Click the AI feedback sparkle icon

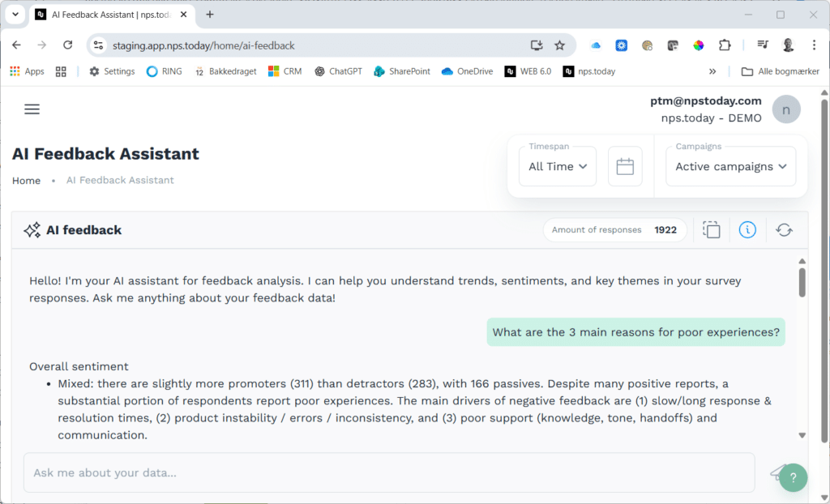[32, 229]
